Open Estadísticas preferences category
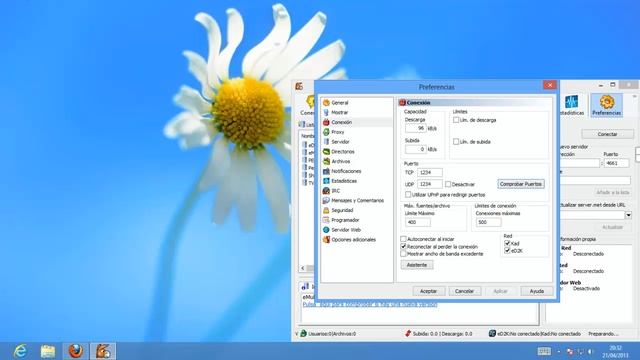The image size is (640, 360). (344, 181)
